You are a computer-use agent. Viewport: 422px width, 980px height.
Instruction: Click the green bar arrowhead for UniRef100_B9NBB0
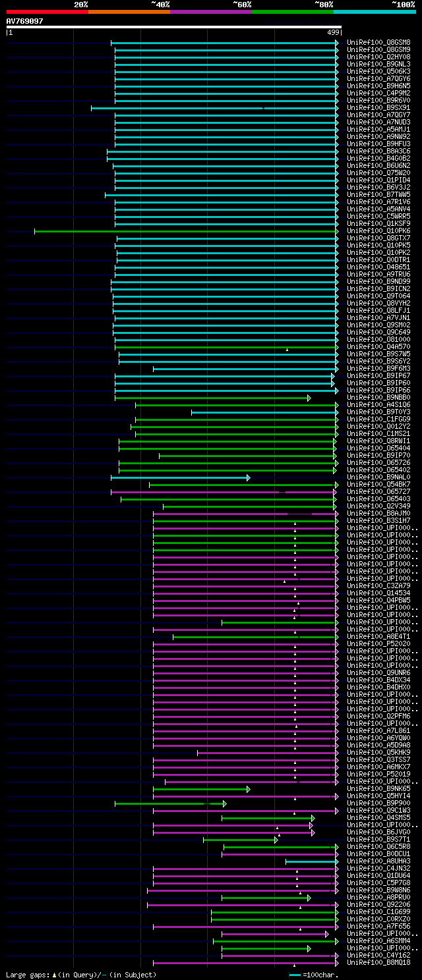[x=309, y=398]
